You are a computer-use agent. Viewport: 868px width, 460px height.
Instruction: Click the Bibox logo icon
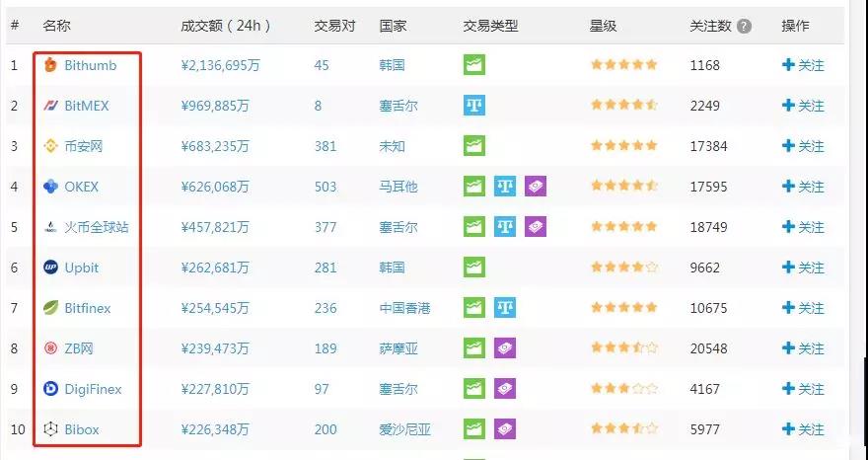coord(50,429)
